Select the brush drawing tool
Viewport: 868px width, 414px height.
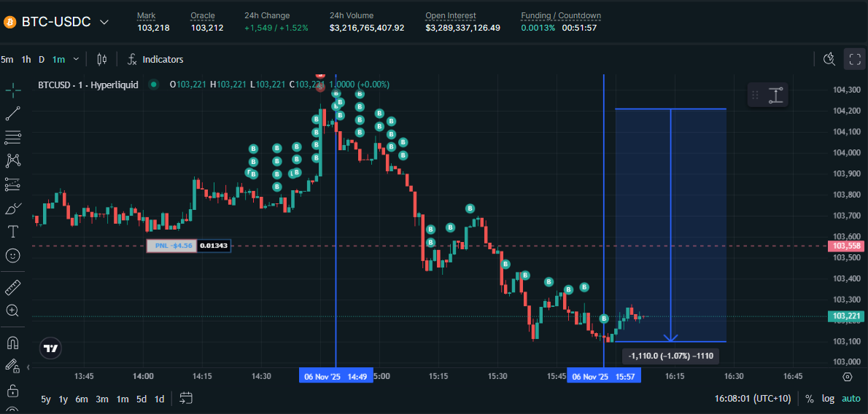coord(12,208)
